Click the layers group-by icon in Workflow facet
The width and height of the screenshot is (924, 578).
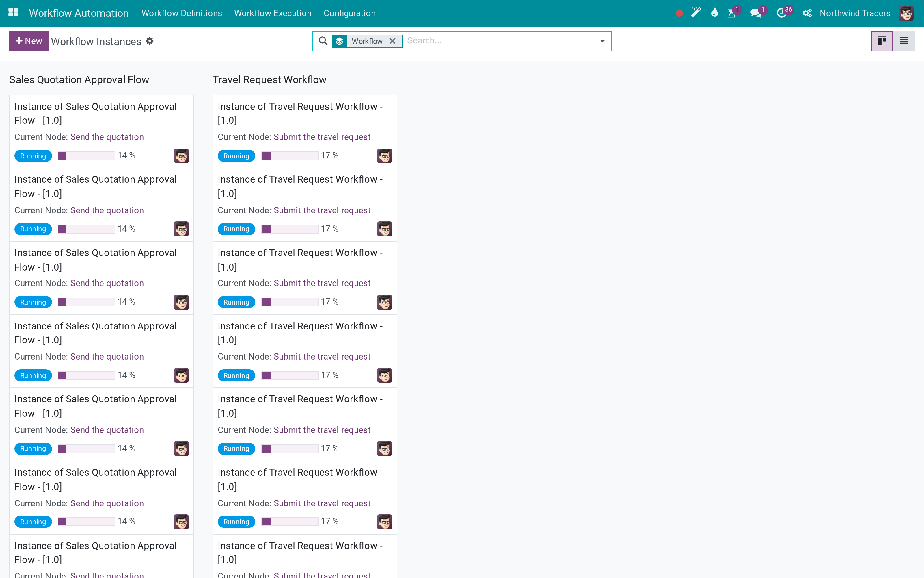click(x=340, y=41)
